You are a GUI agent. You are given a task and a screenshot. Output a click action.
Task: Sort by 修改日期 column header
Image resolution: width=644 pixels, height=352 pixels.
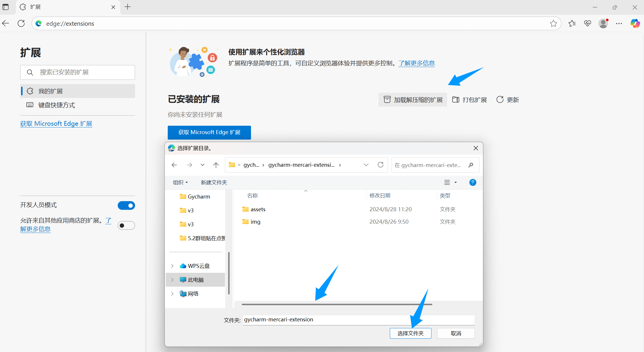380,196
